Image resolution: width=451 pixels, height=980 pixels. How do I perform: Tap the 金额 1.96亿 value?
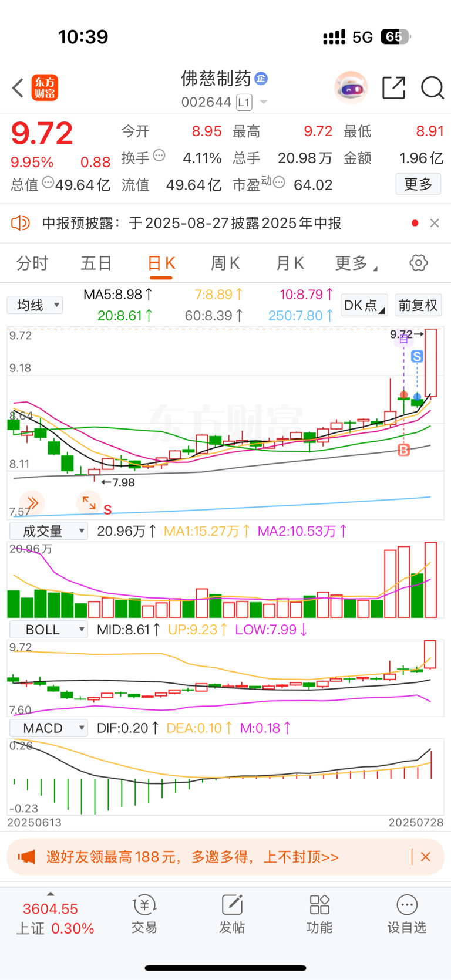tap(421, 158)
